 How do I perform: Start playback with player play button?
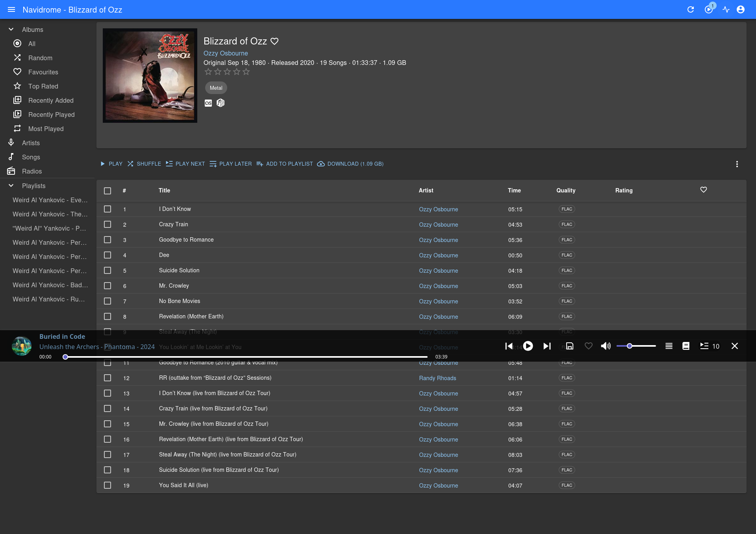tap(528, 346)
